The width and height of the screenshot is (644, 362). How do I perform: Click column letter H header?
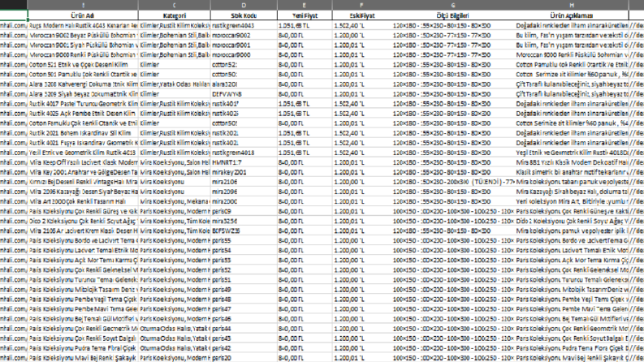pos(571,5)
